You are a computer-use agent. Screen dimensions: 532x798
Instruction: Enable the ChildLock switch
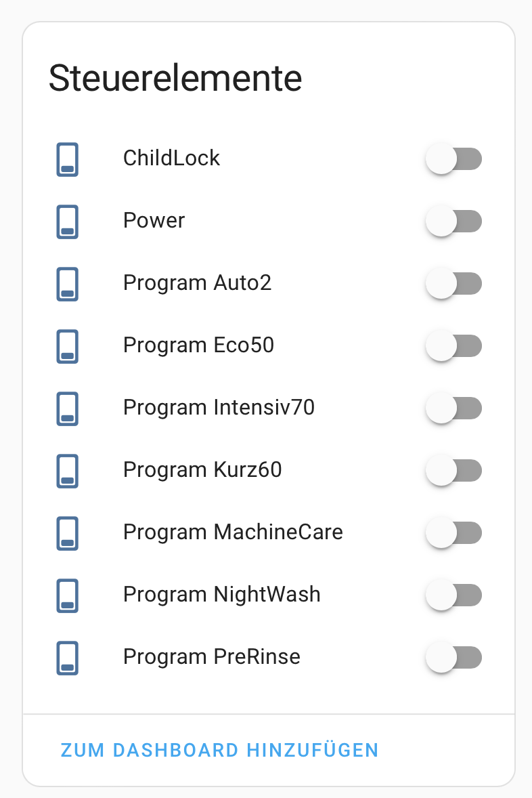(x=453, y=159)
